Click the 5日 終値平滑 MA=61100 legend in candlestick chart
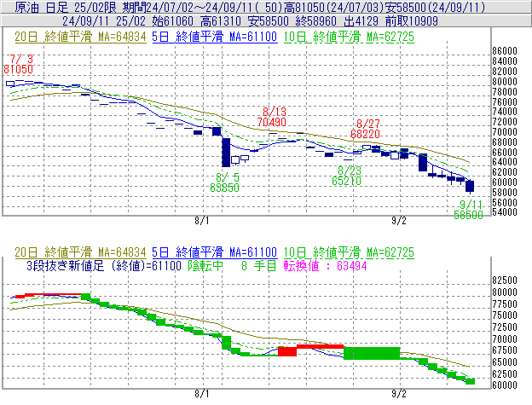Image resolution: width=532 pixels, height=405 pixels. tap(215, 37)
